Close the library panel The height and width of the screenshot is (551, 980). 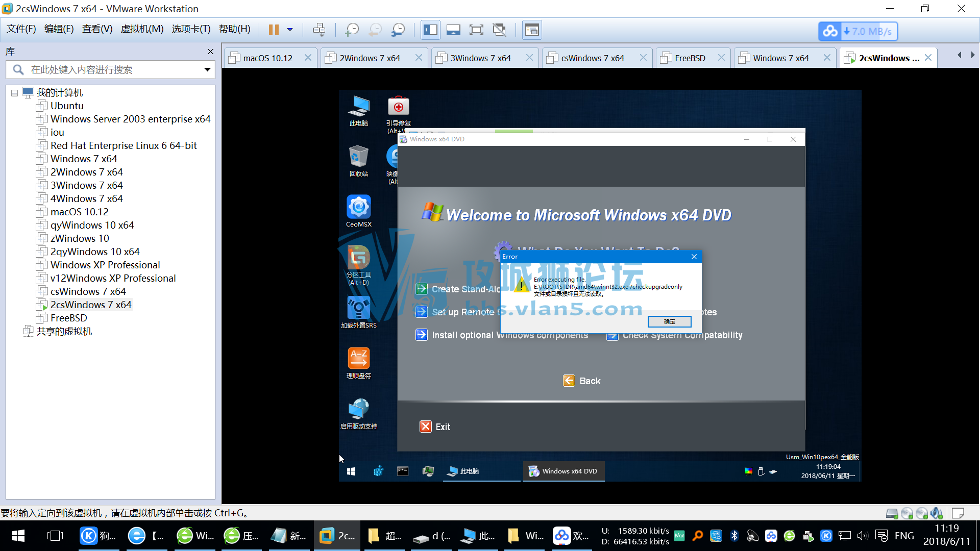coord(210,52)
